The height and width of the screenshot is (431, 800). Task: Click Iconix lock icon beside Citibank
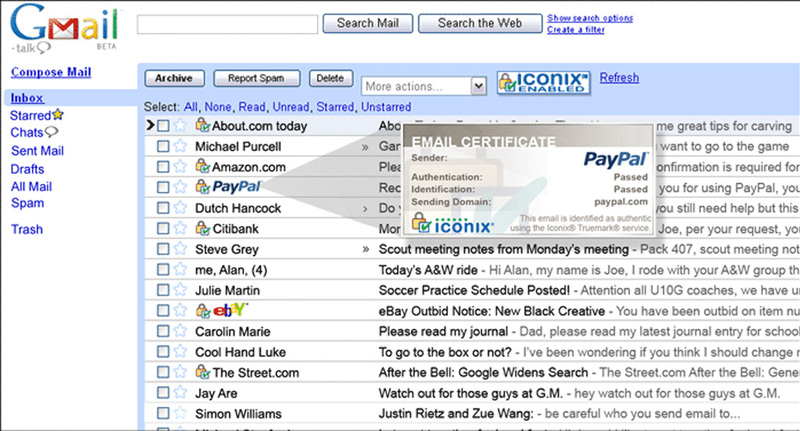pyautogui.click(x=203, y=228)
